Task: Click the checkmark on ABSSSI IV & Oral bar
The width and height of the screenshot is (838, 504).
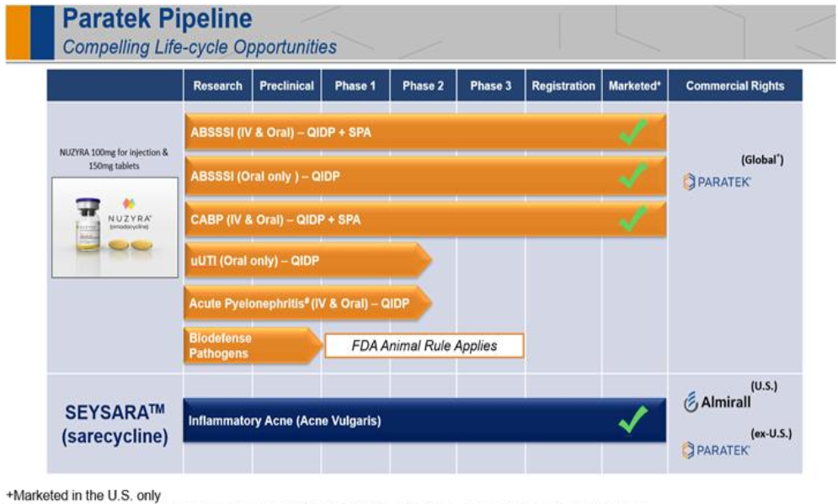Action: 634,132
